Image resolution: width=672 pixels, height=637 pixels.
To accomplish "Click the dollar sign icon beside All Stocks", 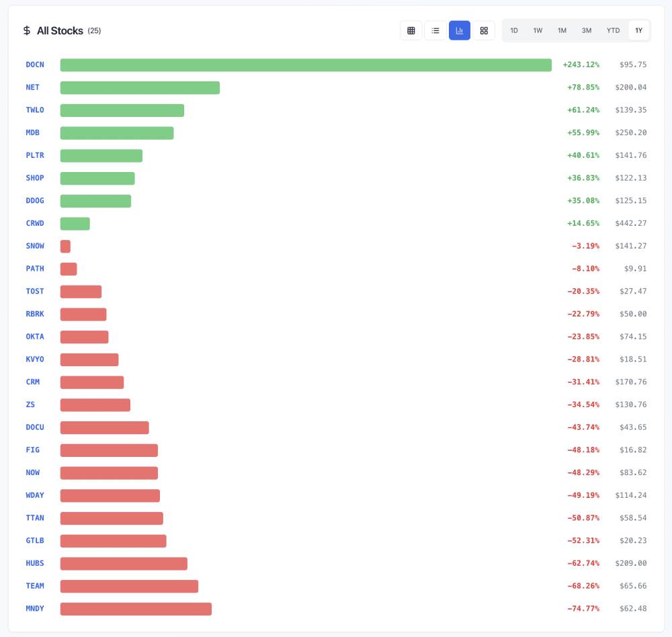I will pos(27,31).
